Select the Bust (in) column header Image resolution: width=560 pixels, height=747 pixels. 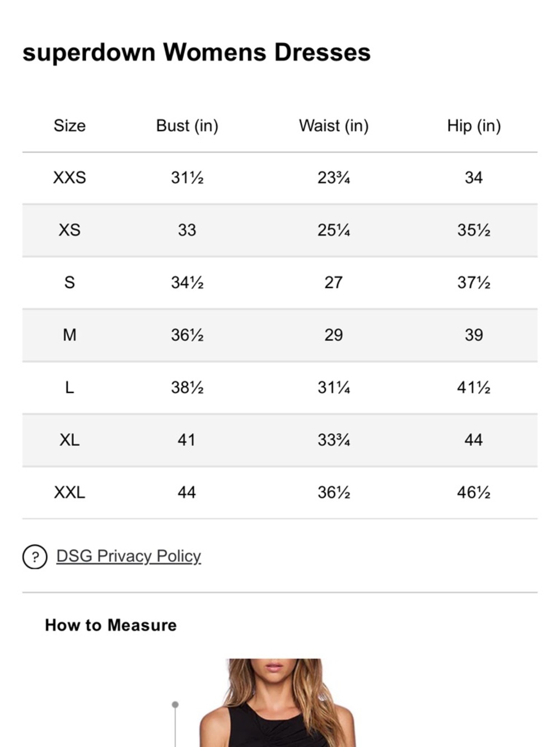[187, 126]
